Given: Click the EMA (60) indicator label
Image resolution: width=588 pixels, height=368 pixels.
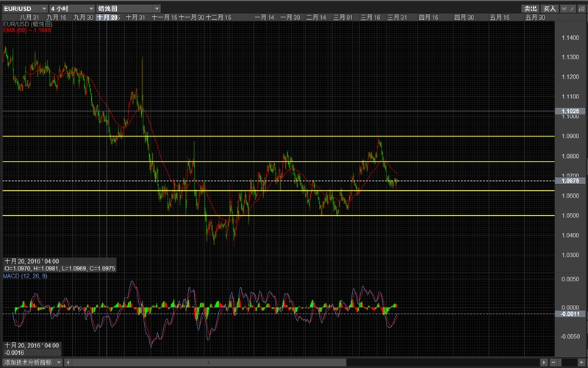Looking at the screenshot, I should point(27,30).
